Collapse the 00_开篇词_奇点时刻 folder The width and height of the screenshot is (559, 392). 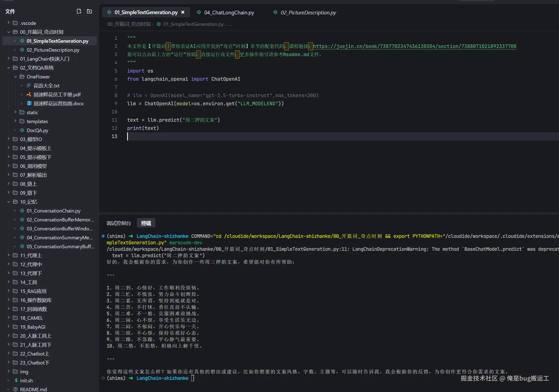coord(9,32)
